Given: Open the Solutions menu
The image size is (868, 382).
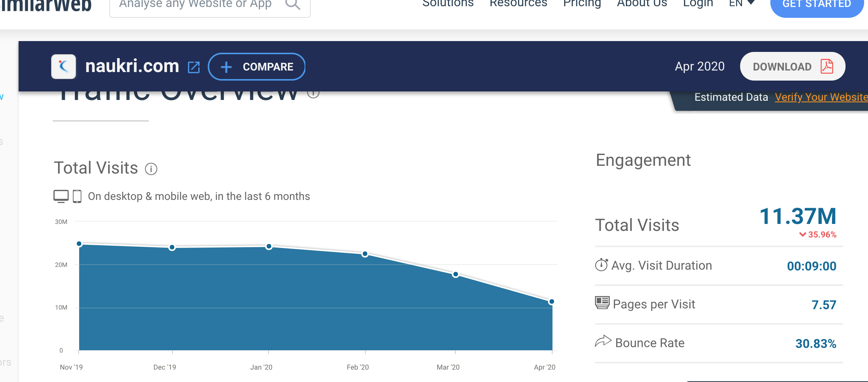Looking at the screenshot, I should pyautogui.click(x=448, y=4).
